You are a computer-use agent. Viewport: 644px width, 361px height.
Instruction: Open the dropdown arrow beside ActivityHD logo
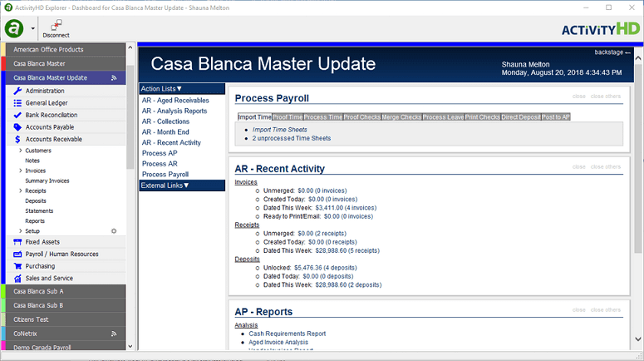point(33,29)
